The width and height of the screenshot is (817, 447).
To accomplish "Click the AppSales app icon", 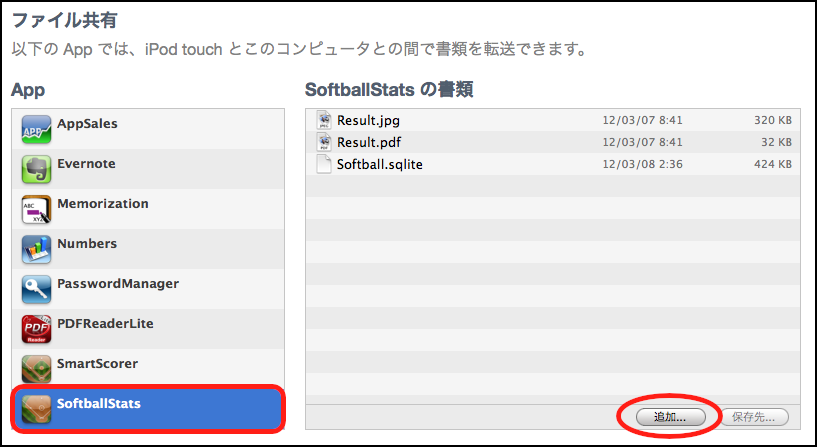I will tap(36, 129).
